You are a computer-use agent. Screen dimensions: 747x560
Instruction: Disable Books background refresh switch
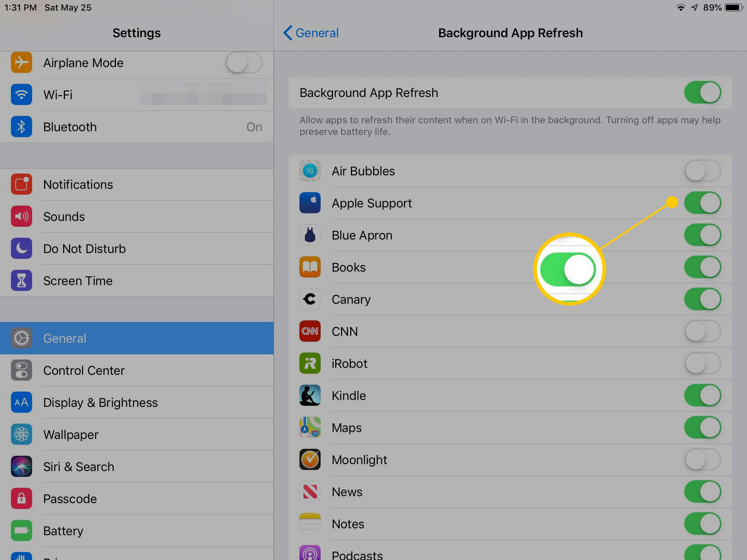[x=703, y=267]
